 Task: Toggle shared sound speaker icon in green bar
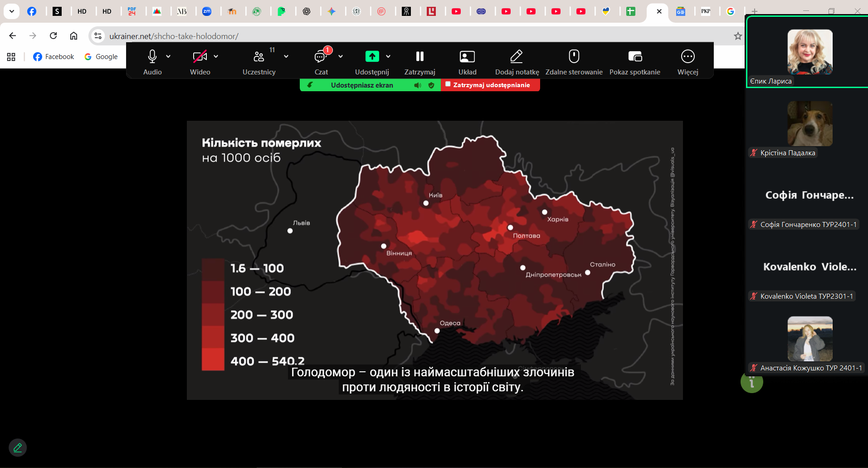coord(417,85)
